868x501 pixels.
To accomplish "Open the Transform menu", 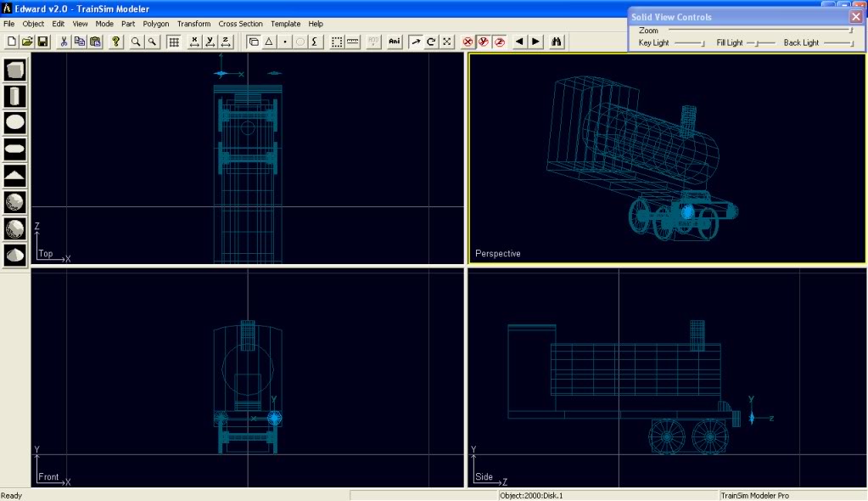I will point(193,24).
